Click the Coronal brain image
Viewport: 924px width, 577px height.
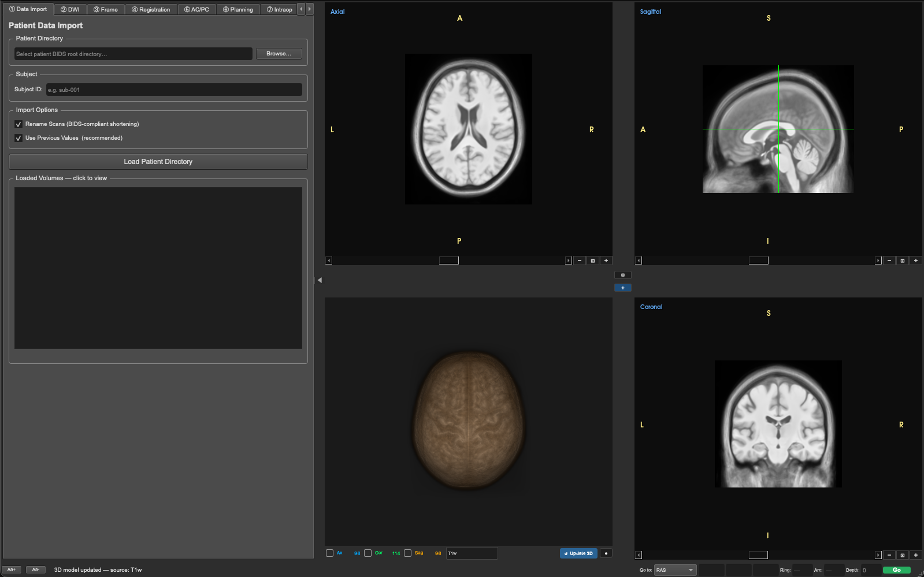778,424
